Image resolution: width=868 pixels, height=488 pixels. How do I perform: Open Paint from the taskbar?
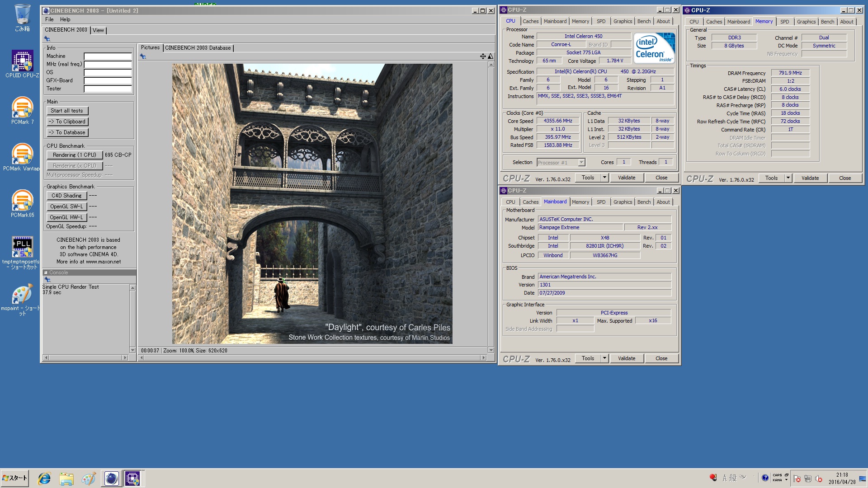point(89,479)
